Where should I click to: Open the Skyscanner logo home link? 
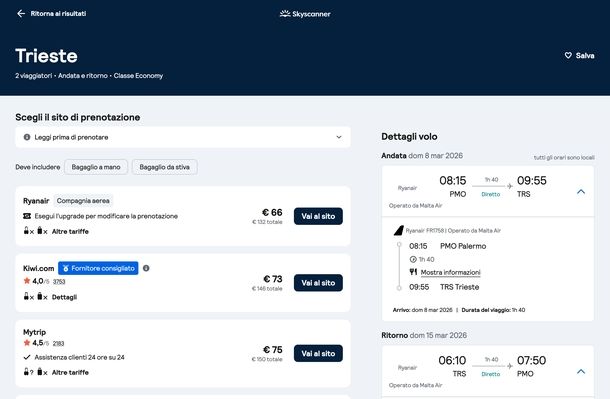[305, 14]
